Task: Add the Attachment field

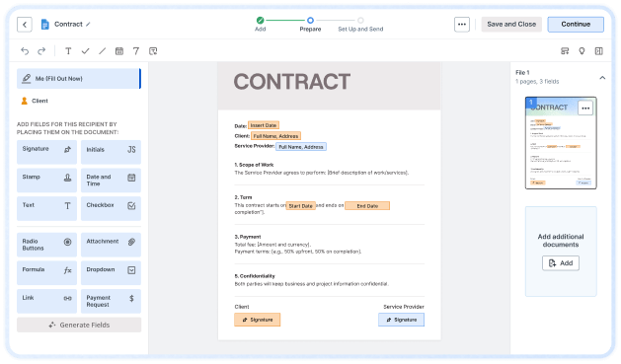Action: (111, 245)
